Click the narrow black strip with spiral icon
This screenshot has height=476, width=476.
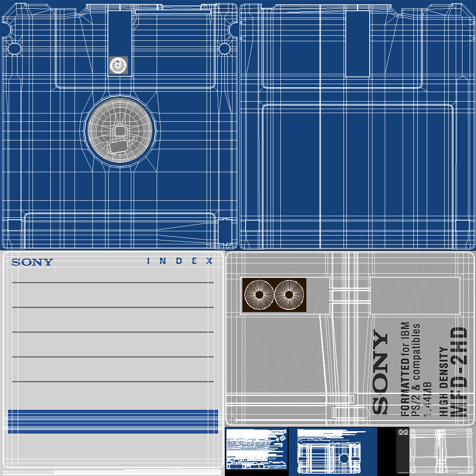(403, 451)
